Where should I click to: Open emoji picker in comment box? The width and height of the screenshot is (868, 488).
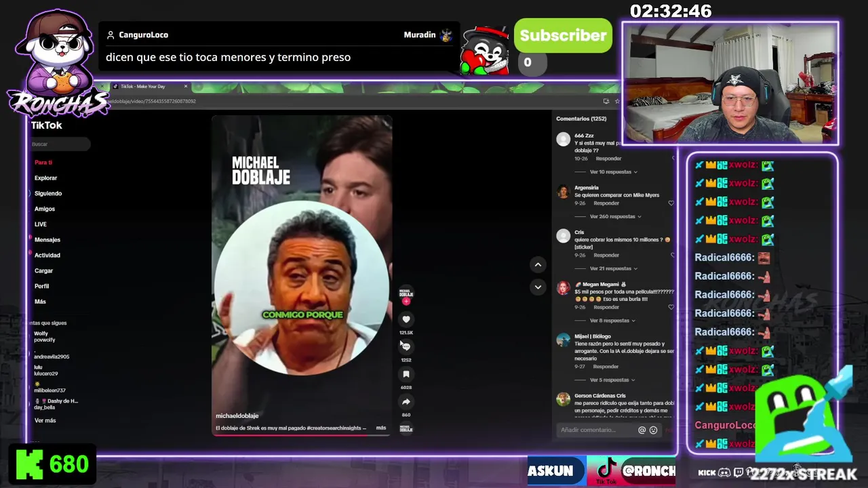pos(654,430)
